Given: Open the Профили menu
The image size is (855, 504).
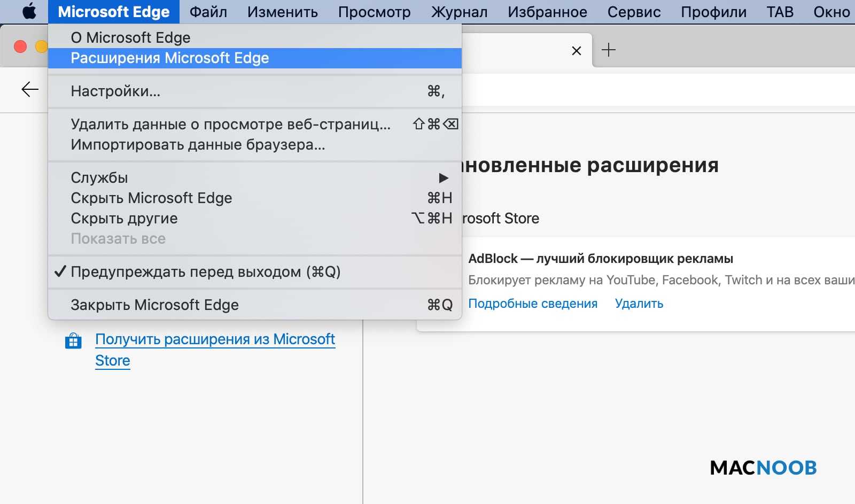Looking at the screenshot, I should tap(714, 12).
